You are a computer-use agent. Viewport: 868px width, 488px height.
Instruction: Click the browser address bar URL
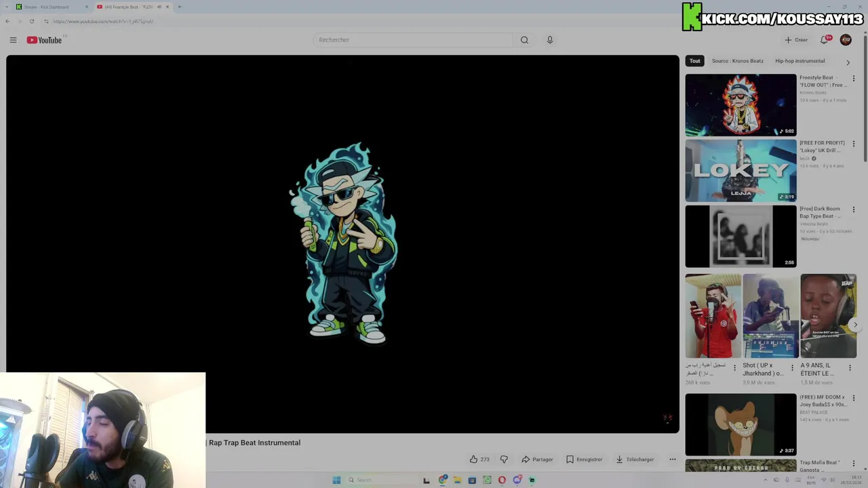point(103,21)
